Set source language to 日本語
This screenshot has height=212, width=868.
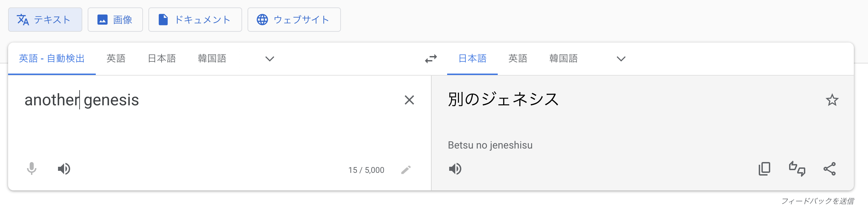click(162, 58)
